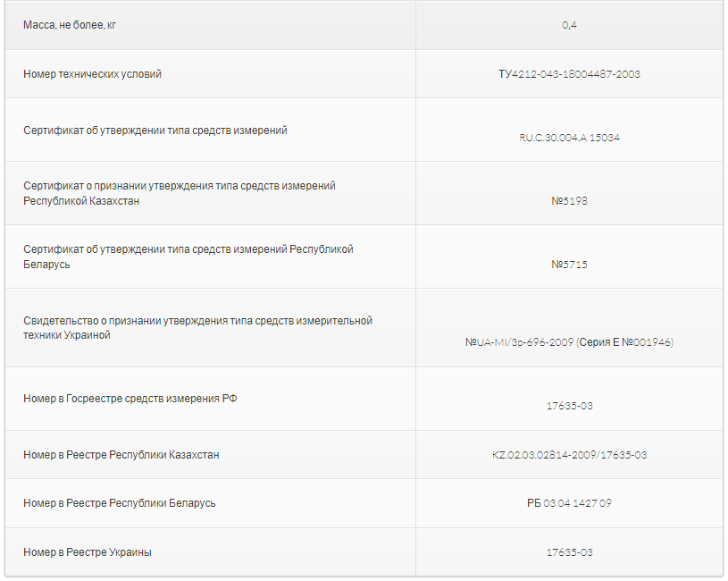
Task: Select the Госреестр РФ value 17635-03
Action: [x=569, y=406]
